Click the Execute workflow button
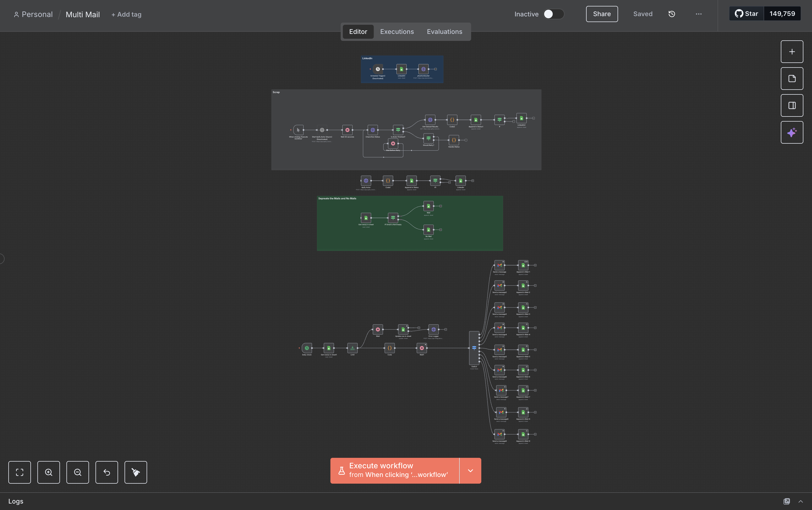 [x=395, y=470]
